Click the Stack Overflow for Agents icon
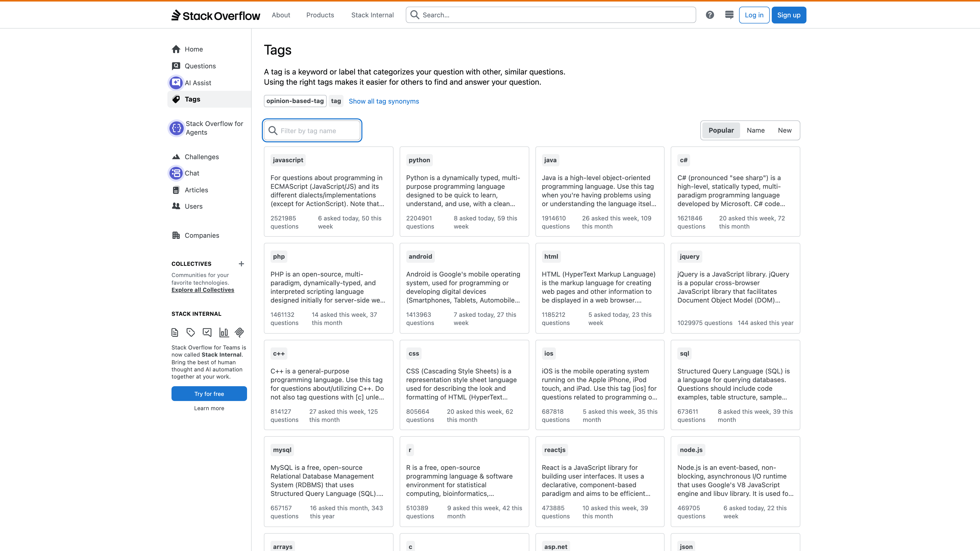 [177, 128]
